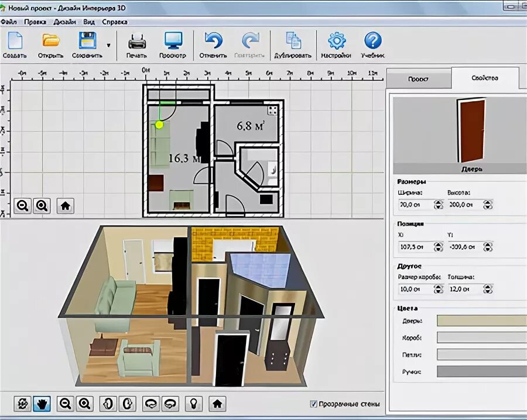This screenshot has height=420, width=527.
Task: Adjust the Высота height stepper arrows
Action: [x=488, y=205]
